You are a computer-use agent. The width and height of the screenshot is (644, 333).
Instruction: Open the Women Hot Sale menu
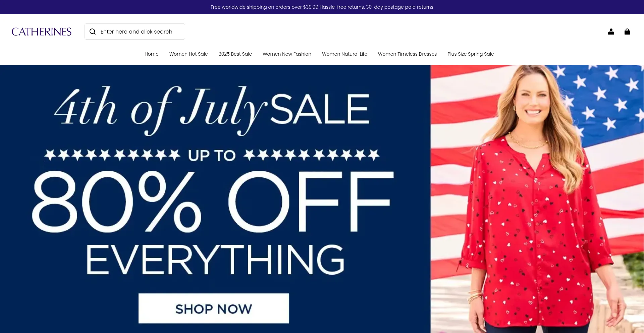189,54
